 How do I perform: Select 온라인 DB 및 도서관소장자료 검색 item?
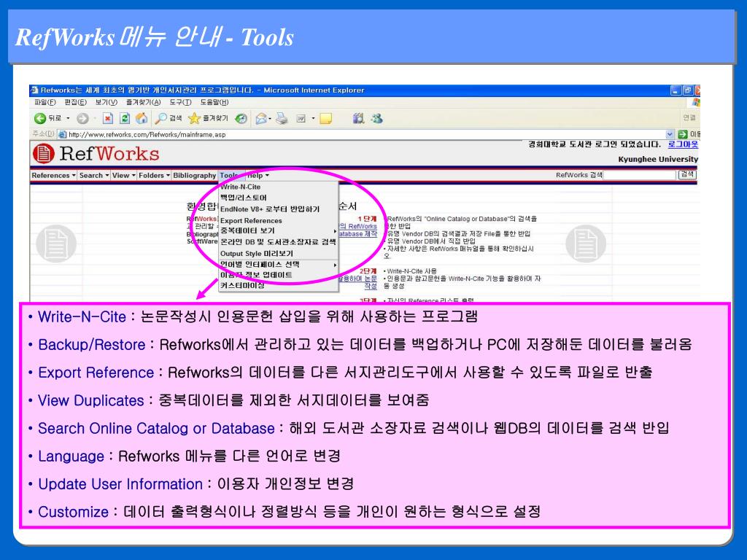278,242
